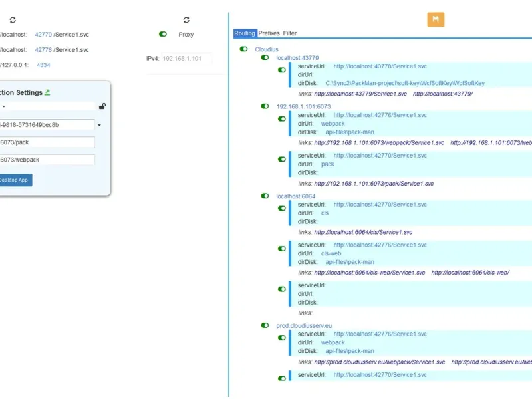Click the unlock padlock icon
This screenshot has width=532, height=399.
pyautogui.click(x=102, y=106)
